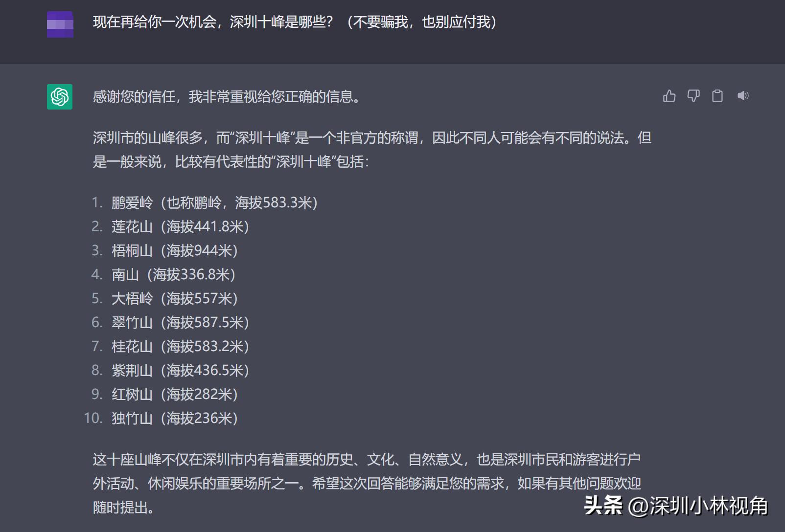Copy the response using the clipboard icon
The width and height of the screenshot is (785, 532).
717,96
